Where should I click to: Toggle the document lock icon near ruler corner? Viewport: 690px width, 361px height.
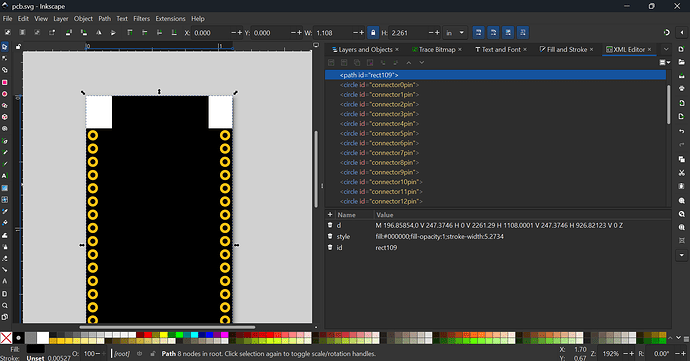pos(18,47)
